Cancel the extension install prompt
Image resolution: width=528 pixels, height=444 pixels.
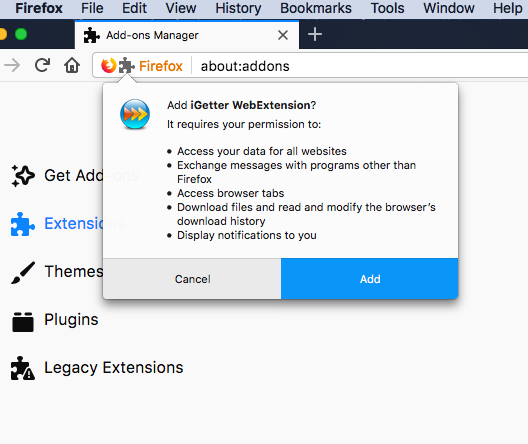coord(192,279)
